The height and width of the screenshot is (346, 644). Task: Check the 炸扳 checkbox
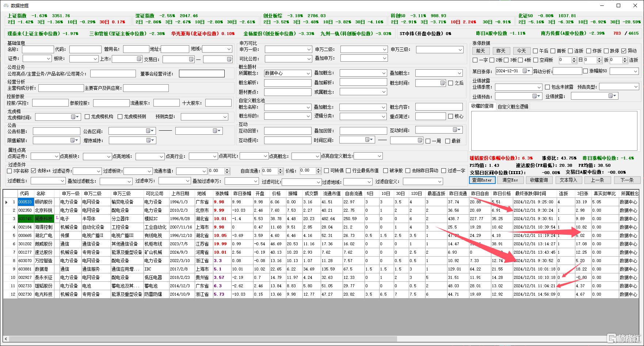click(589, 51)
